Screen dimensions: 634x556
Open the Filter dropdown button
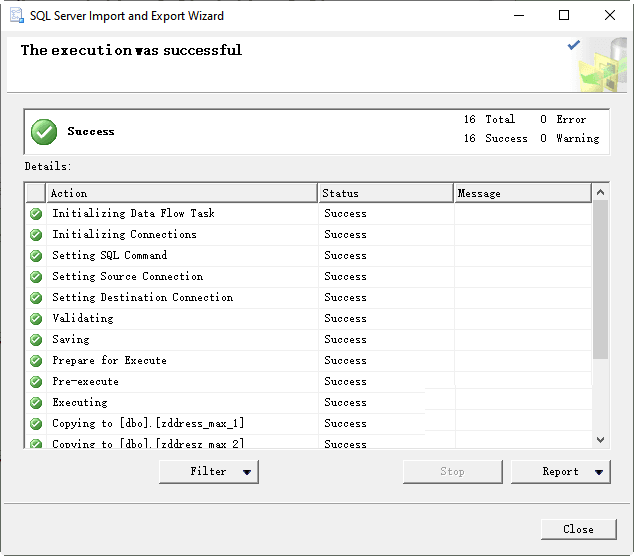[x=209, y=472]
